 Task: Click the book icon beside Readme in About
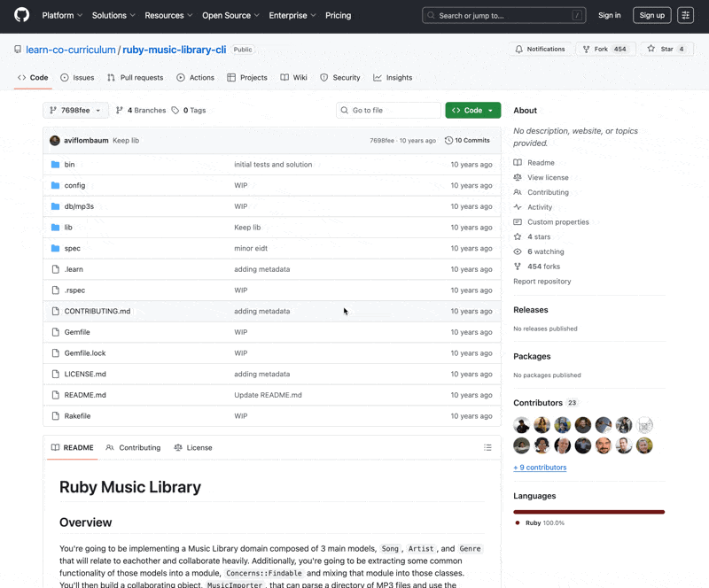coord(518,163)
